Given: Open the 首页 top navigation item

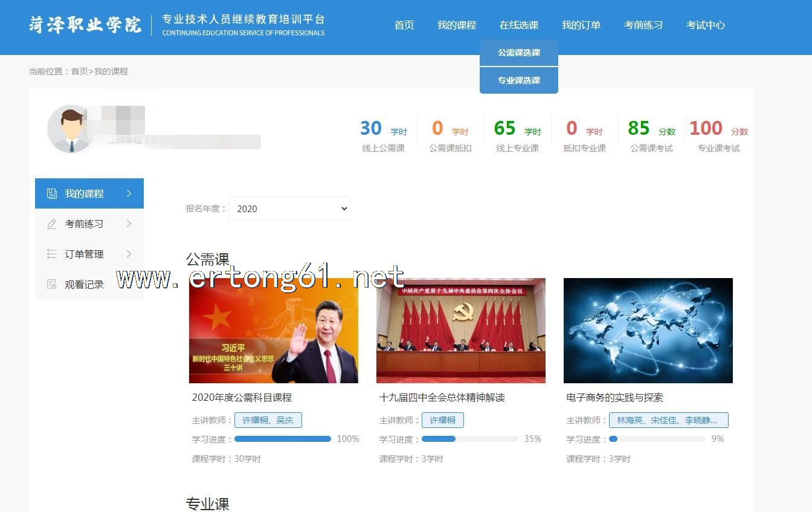Looking at the screenshot, I should pyautogui.click(x=404, y=25).
